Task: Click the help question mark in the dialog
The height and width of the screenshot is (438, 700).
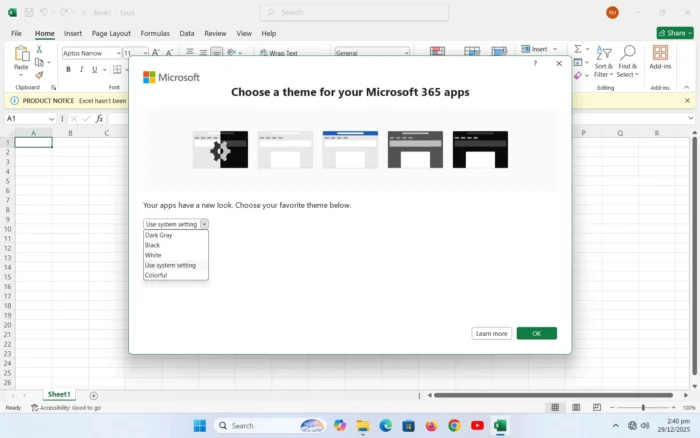Action: point(534,63)
